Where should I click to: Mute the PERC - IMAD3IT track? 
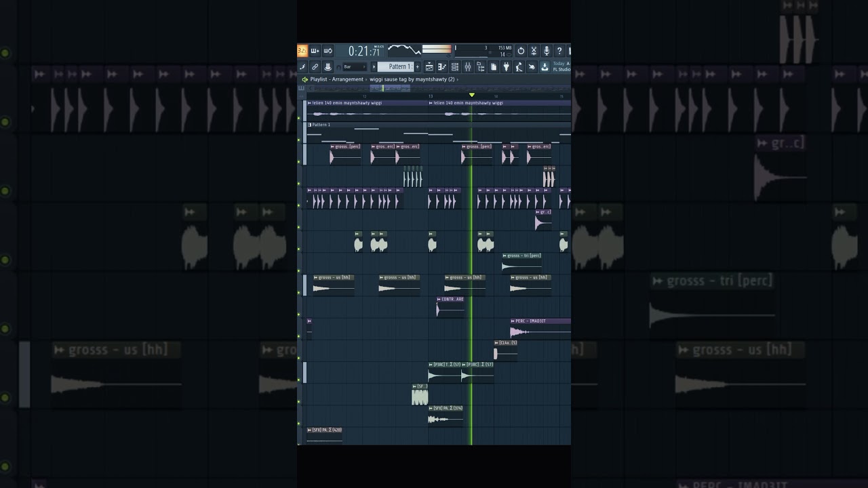(x=299, y=335)
